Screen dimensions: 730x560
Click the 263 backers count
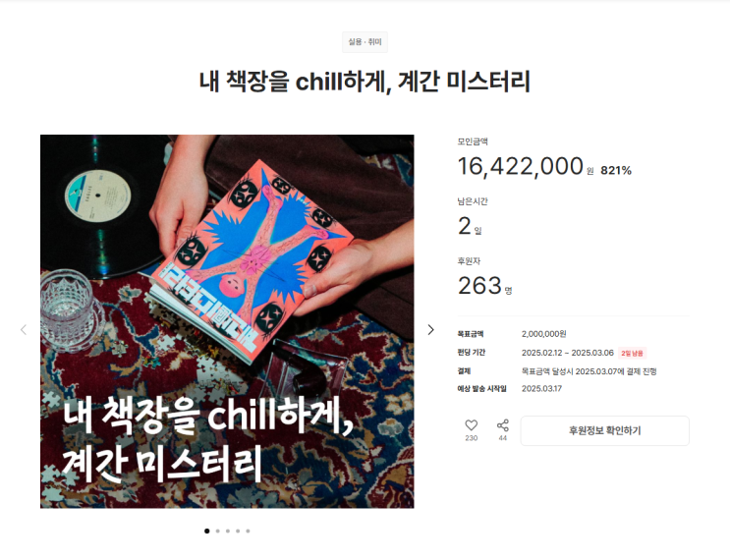(479, 285)
